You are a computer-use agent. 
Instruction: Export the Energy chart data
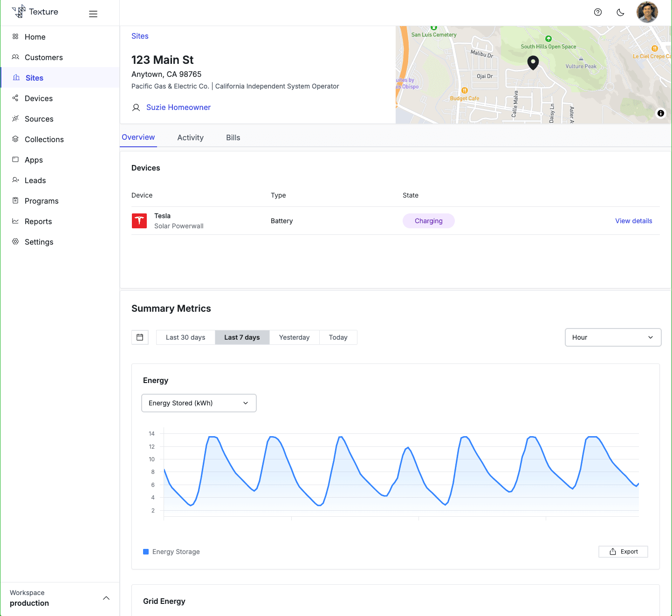[x=623, y=552]
